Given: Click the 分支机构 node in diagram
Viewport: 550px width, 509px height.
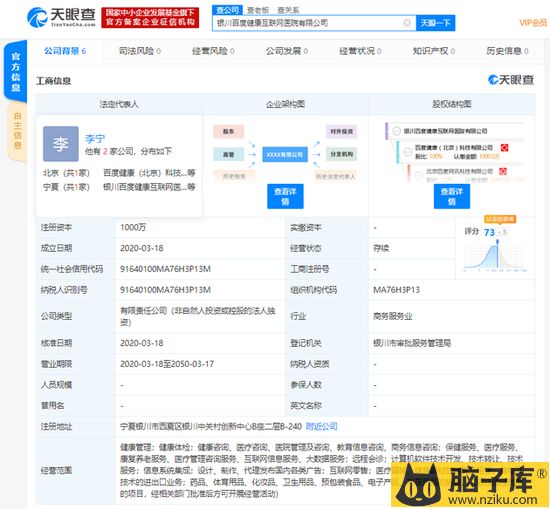Looking at the screenshot, I should [x=341, y=154].
